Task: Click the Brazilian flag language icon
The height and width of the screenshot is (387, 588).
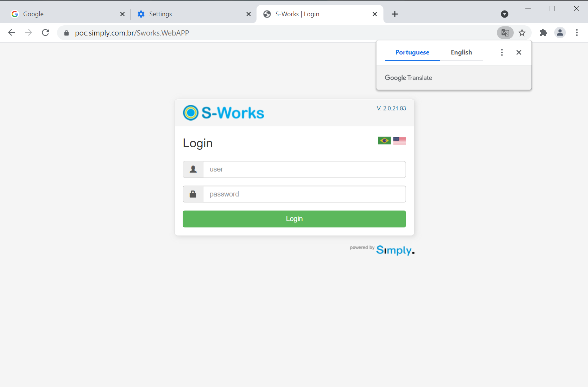Action: 384,141
